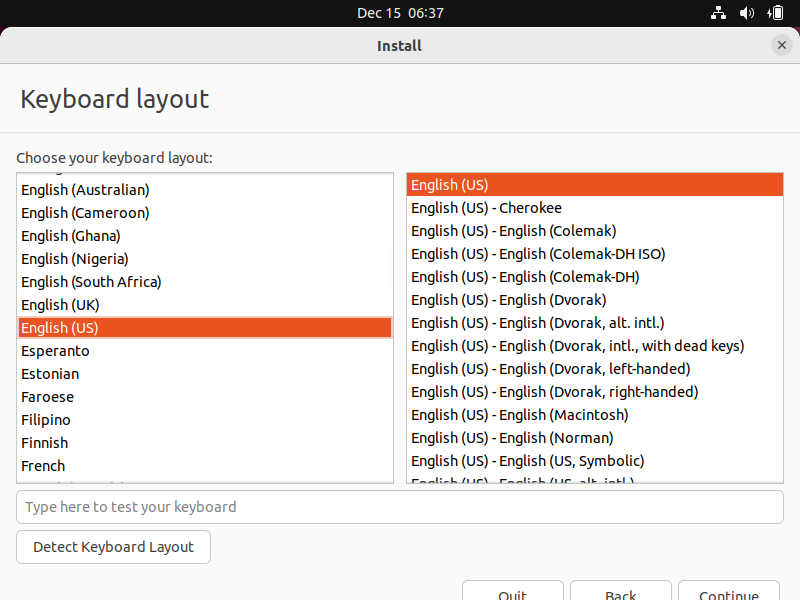Select English (UK) in the layout list
Viewport: 800px width, 600px height.
click(60, 305)
